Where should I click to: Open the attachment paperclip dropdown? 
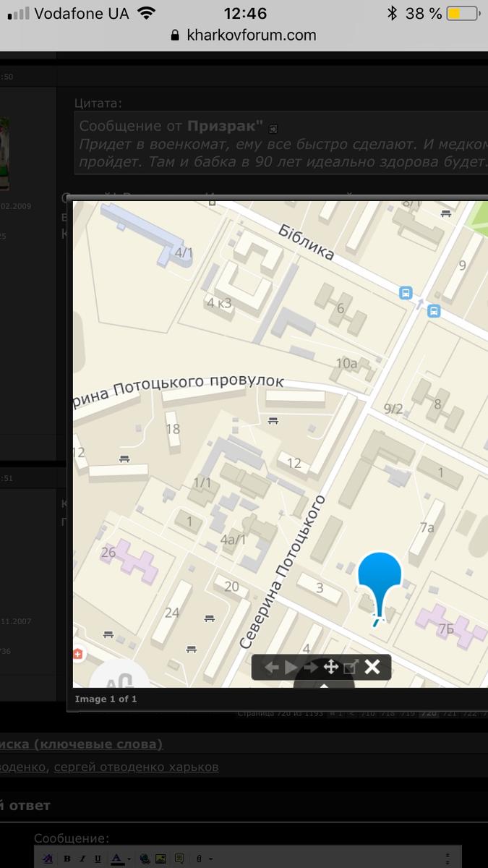click(203, 859)
